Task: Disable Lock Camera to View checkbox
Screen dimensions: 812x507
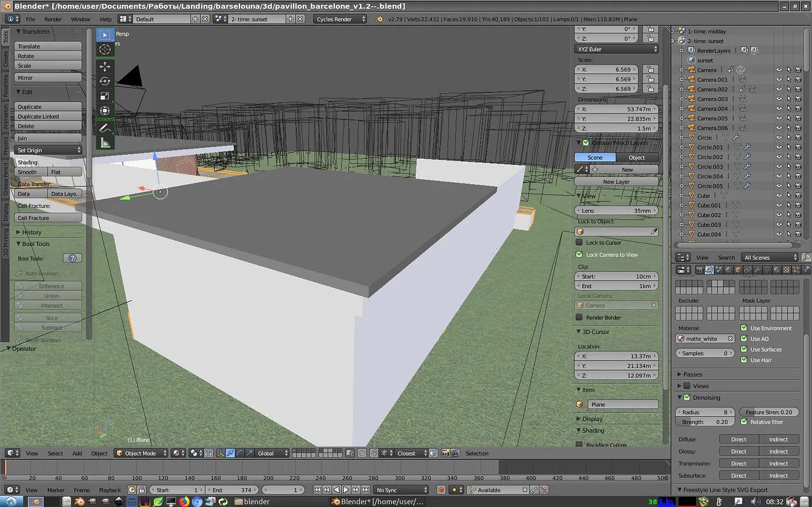Action: [579, 255]
